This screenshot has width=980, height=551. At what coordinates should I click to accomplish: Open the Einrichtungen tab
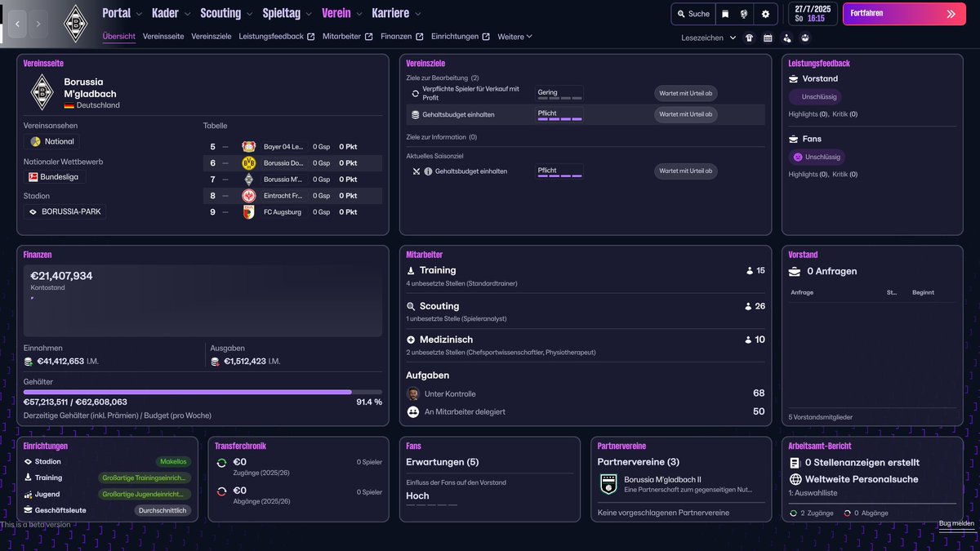click(461, 37)
